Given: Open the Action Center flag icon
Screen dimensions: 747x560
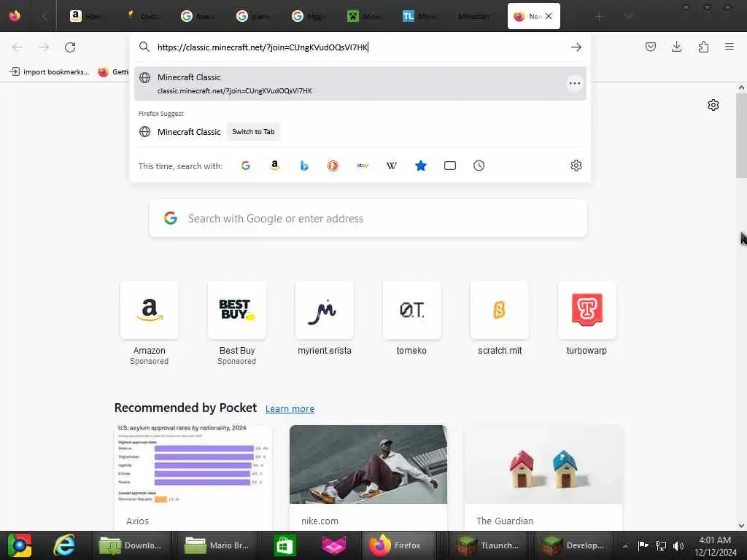Looking at the screenshot, I should 643,545.
